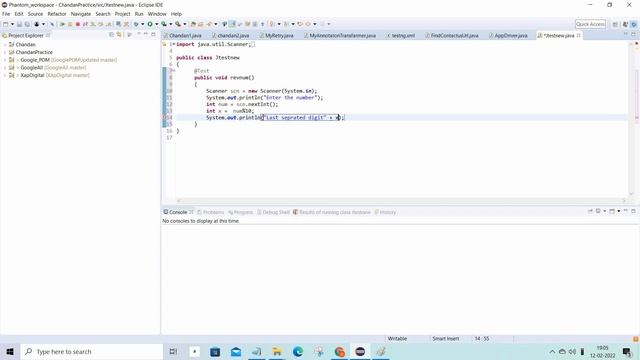Toggle Skip All Breakpoints in toolbar
This screenshot has height=360, width=640.
(x=52, y=24)
